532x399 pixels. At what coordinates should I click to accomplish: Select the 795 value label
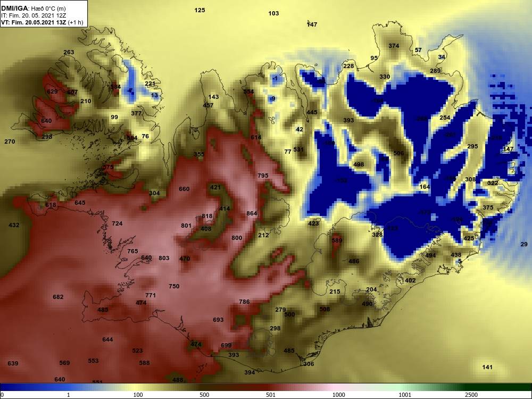coord(263,176)
